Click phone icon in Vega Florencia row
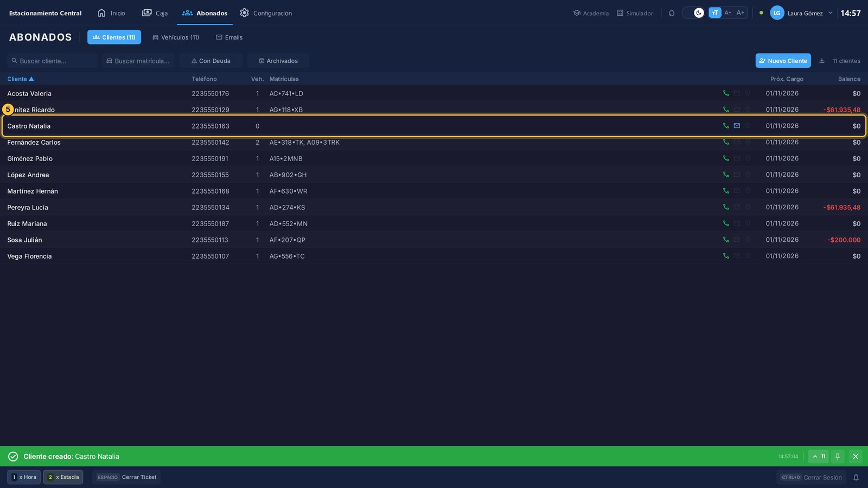The width and height of the screenshot is (868, 488). click(x=726, y=256)
